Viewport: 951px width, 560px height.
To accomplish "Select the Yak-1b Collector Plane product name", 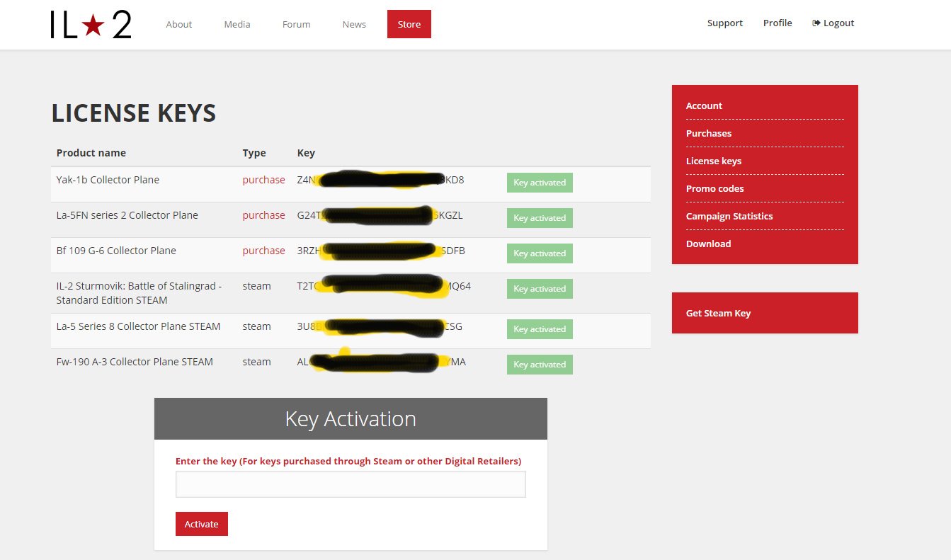I will click(x=108, y=180).
